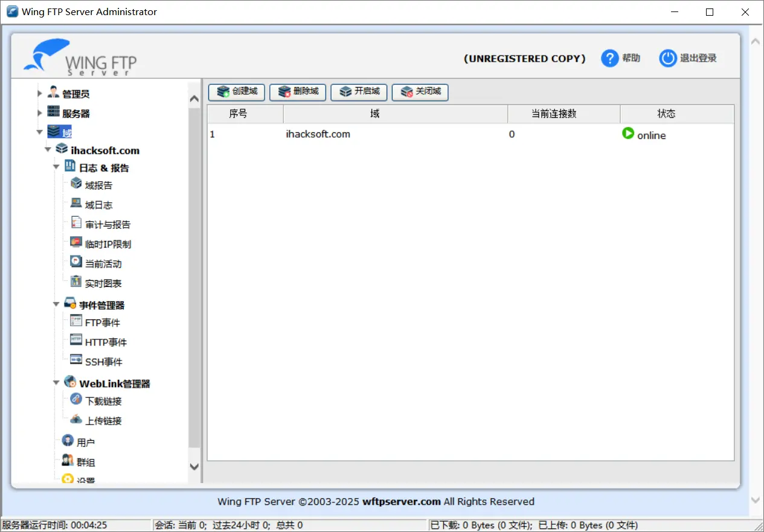This screenshot has height=532, width=764.
Task: Click row number 1 in the table
Action: click(x=213, y=134)
